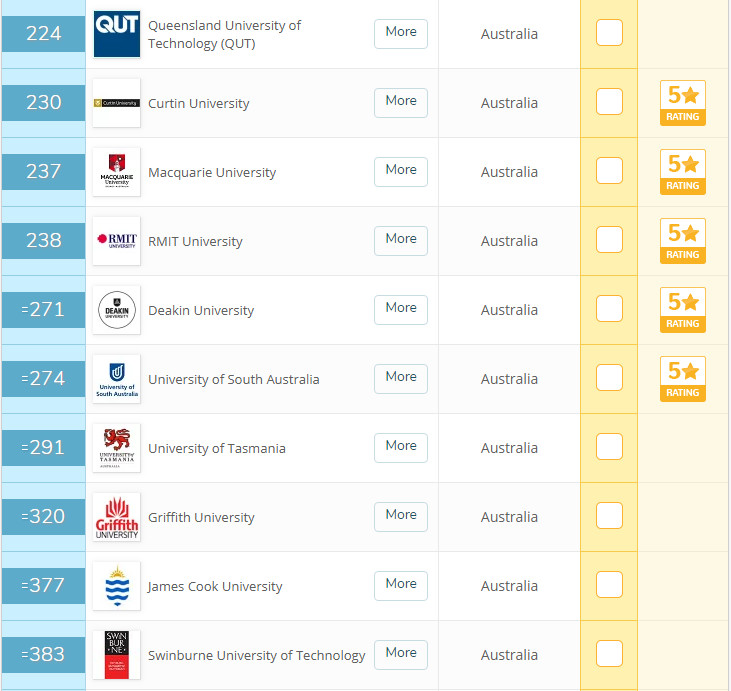Click the Deakin University round logo
731x691 pixels.
click(x=117, y=310)
